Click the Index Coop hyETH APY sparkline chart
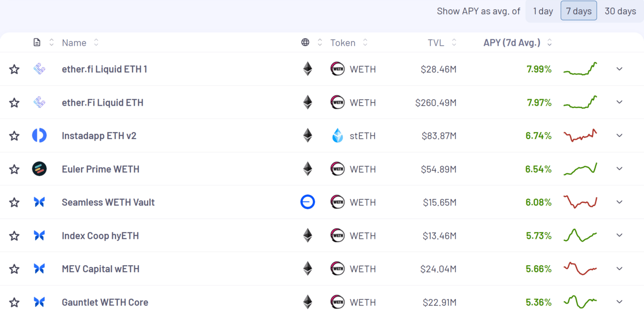Screen dimensions: 644x313 point(580,235)
